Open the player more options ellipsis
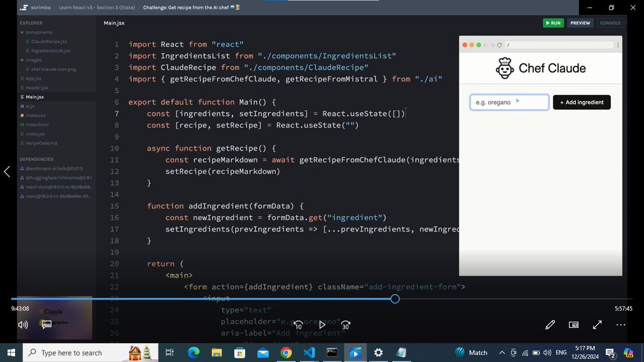The height and width of the screenshot is (362, 644). pos(621,324)
